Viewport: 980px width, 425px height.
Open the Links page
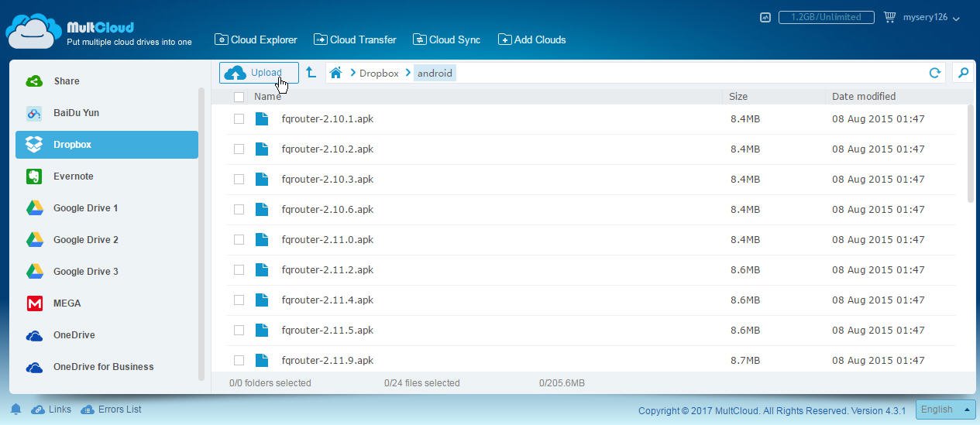[x=51, y=410]
